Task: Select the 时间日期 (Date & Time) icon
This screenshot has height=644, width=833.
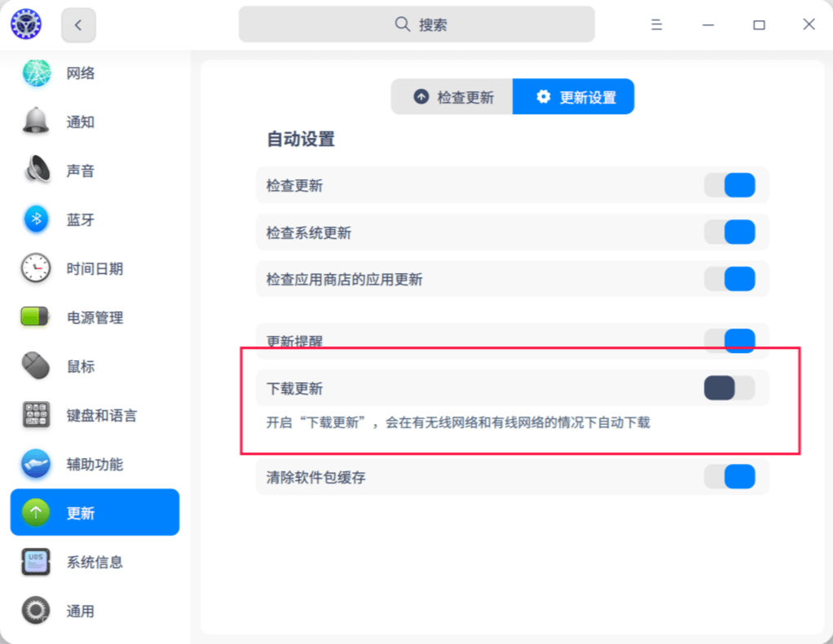Action: [x=36, y=268]
